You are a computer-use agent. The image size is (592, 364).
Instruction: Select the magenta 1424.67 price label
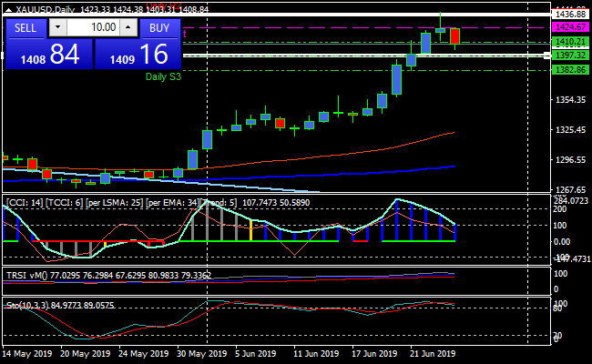(569, 28)
